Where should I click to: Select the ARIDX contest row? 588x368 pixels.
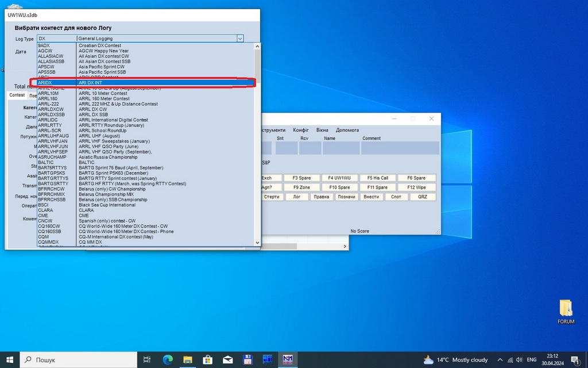(146, 83)
